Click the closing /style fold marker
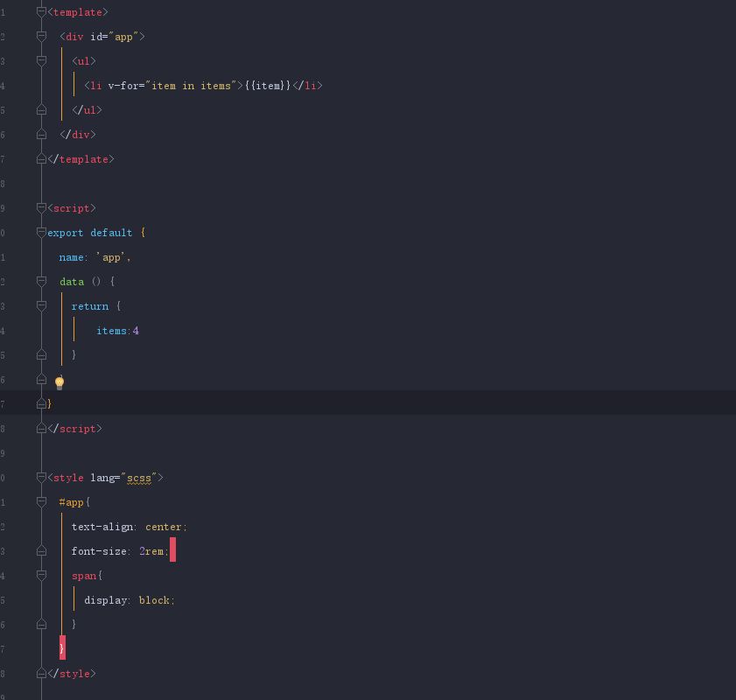 point(41,674)
